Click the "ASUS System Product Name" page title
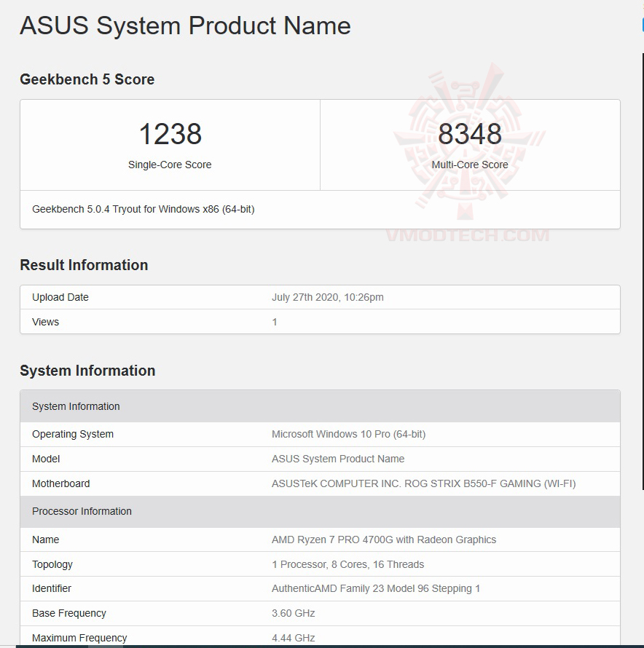 point(185,25)
